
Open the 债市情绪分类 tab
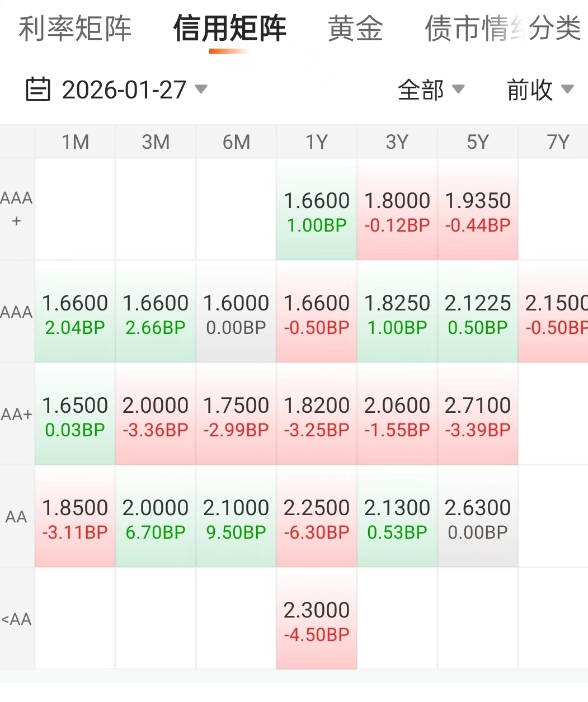point(504,29)
